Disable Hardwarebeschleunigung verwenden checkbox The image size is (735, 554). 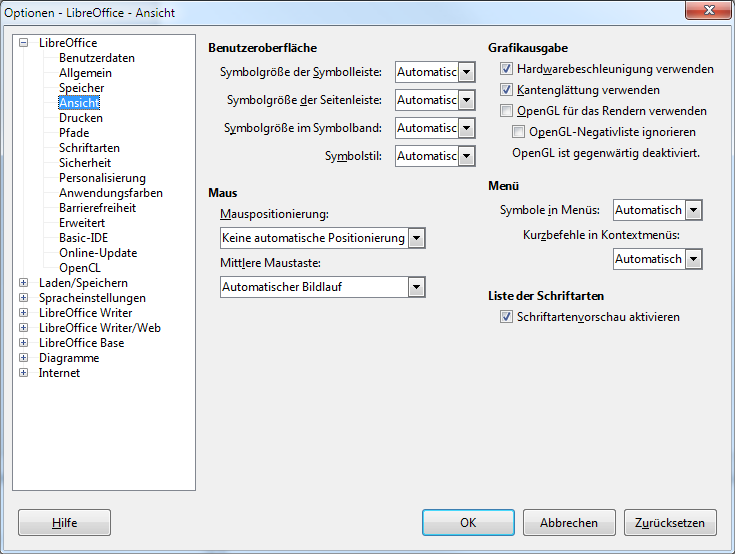(506, 69)
